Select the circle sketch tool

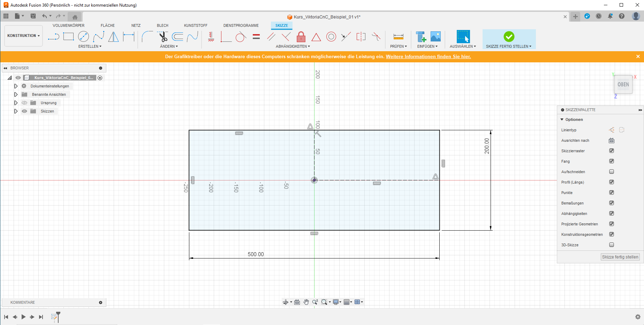click(x=83, y=37)
